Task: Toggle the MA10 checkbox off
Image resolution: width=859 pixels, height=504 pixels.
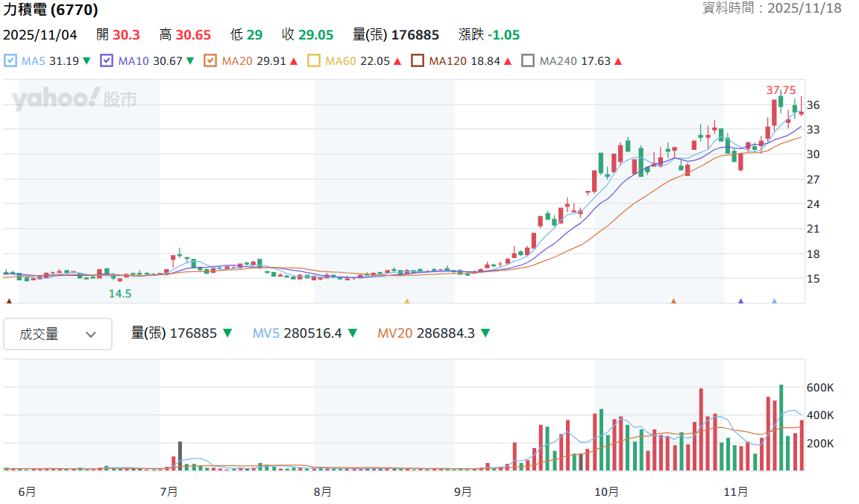Action: coord(107,61)
